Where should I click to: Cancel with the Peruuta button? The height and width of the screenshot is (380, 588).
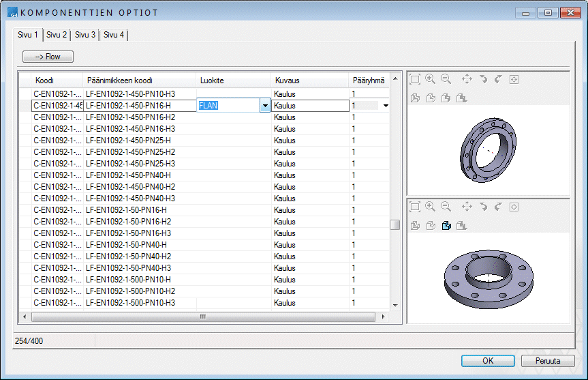[548, 361]
